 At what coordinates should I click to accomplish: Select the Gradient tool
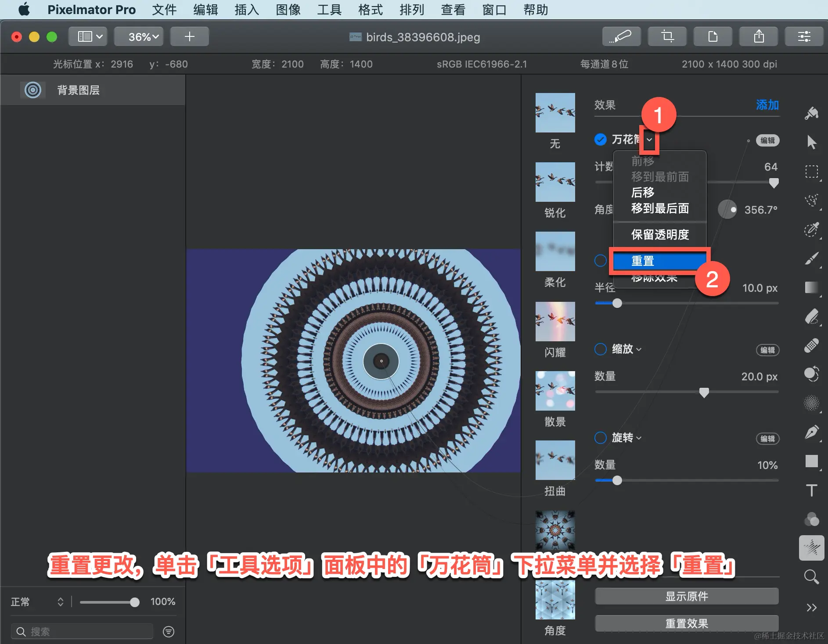[x=811, y=287]
